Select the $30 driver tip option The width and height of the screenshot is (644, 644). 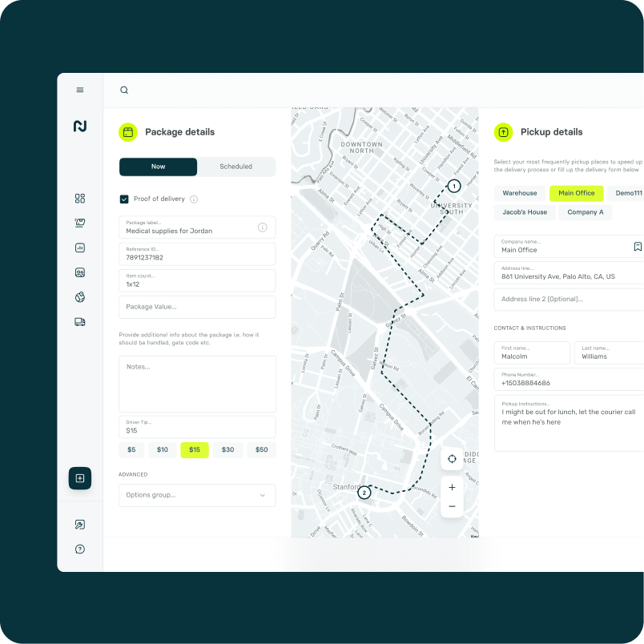click(x=228, y=449)
